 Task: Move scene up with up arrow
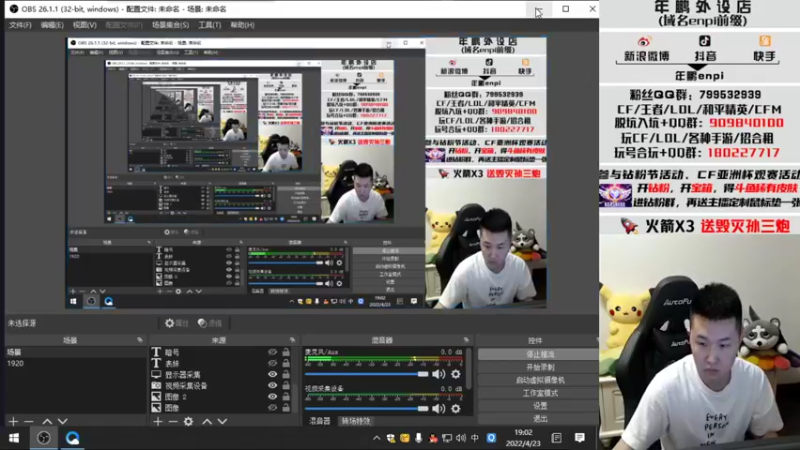click(x=47, y=421)
